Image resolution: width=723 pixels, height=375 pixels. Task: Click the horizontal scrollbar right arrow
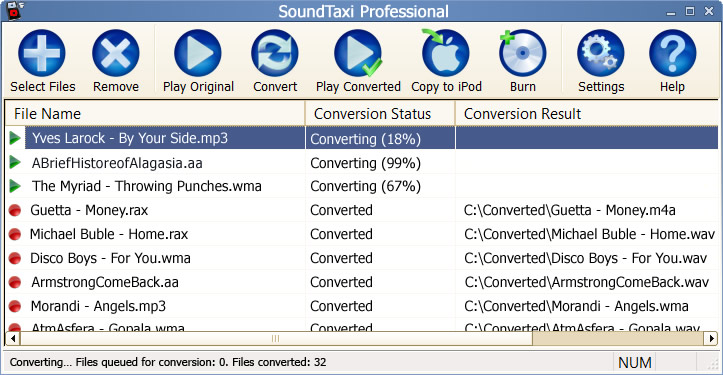click(711, 339)
